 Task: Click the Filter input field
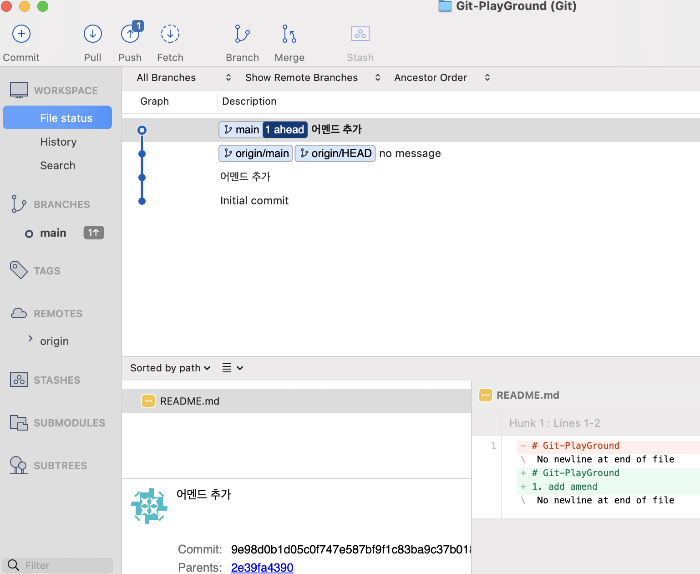pyautogui.click(x=58, y=565)
